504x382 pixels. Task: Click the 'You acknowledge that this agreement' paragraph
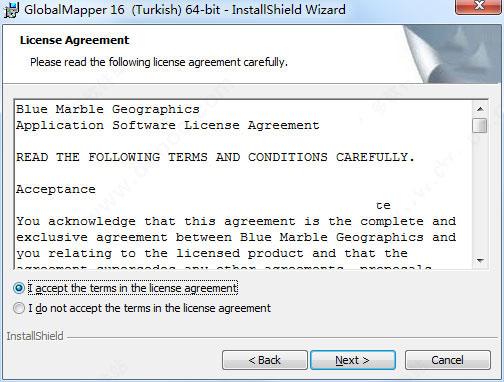[x=236, y=237]
